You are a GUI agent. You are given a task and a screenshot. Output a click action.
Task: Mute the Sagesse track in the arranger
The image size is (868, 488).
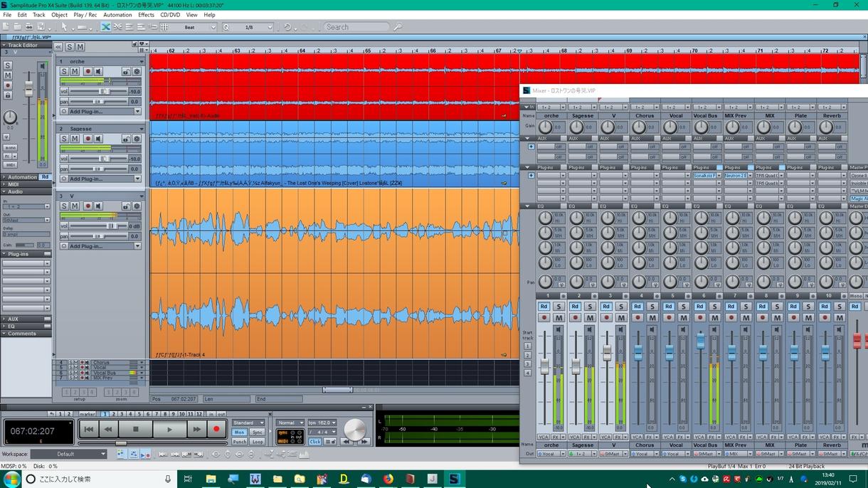pyautogui.click(x=75, y=139)
